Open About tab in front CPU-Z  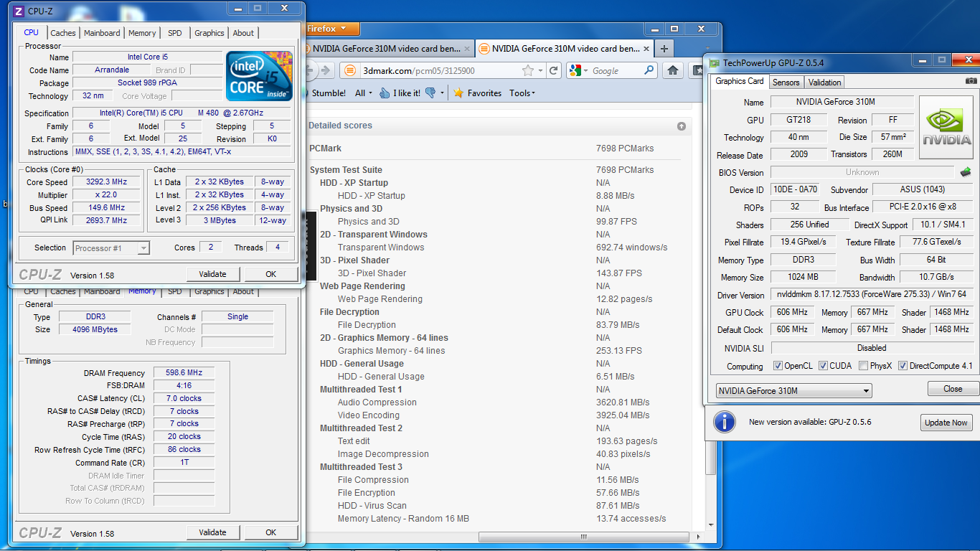click(243, 33)
